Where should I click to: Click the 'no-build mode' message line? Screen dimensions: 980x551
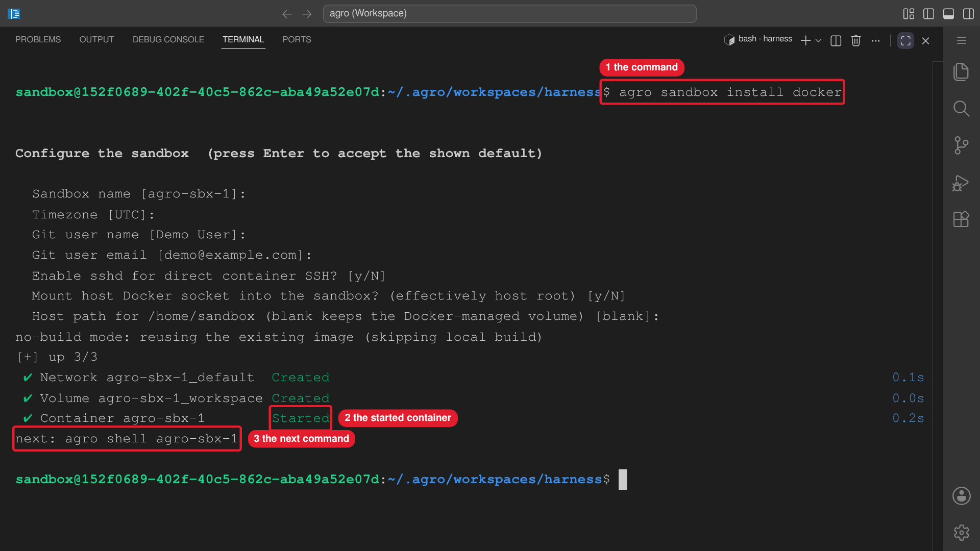pos(279,337)
